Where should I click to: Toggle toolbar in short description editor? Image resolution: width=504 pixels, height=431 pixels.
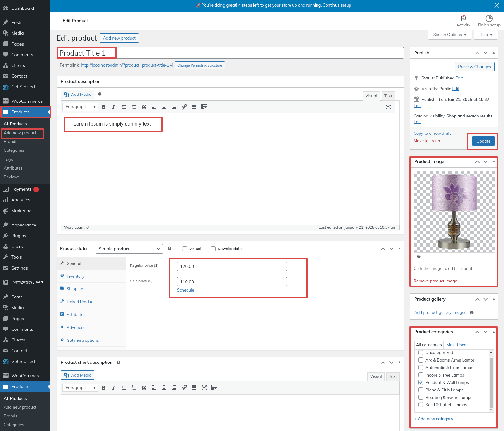(214, 388)
